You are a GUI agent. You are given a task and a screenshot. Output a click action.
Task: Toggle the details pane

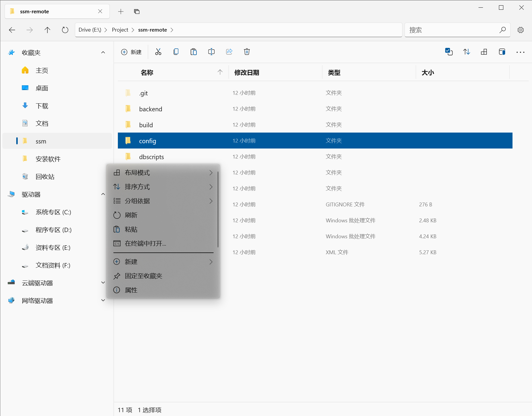[502, 52]
